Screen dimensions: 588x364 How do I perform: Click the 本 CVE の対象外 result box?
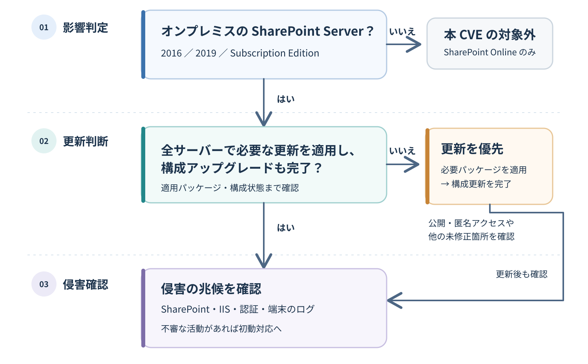(490, 44)
